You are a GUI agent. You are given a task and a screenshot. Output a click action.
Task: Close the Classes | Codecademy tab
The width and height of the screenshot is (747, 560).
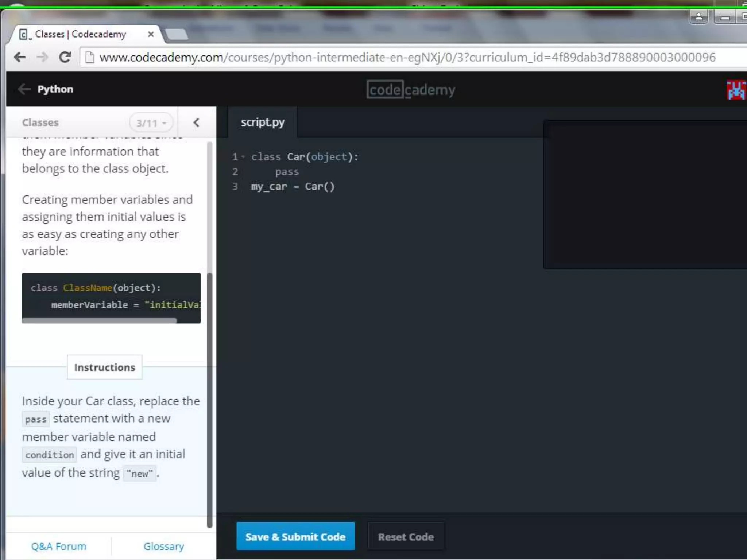pyautogui.click(x=151, y=34)
